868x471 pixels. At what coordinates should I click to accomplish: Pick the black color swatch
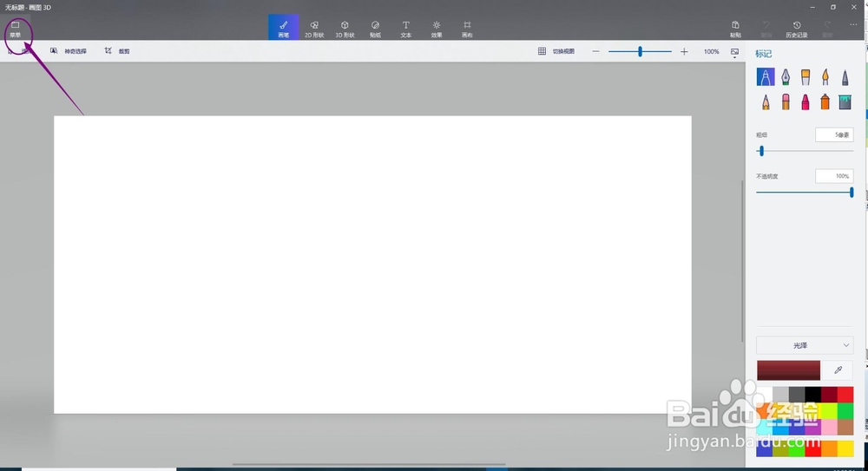tap(812, 395)
